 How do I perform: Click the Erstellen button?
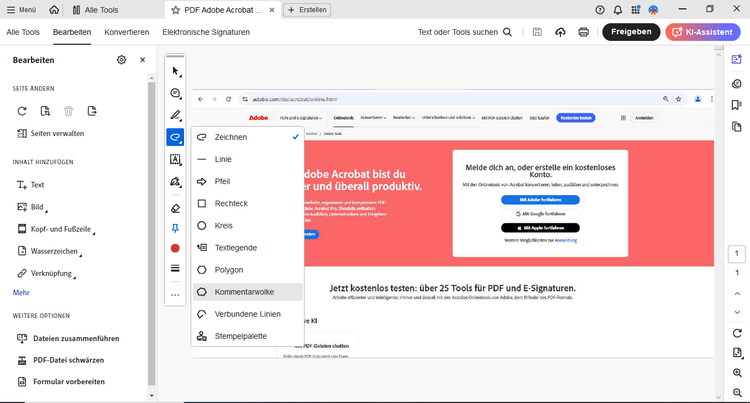click(307, 10)
